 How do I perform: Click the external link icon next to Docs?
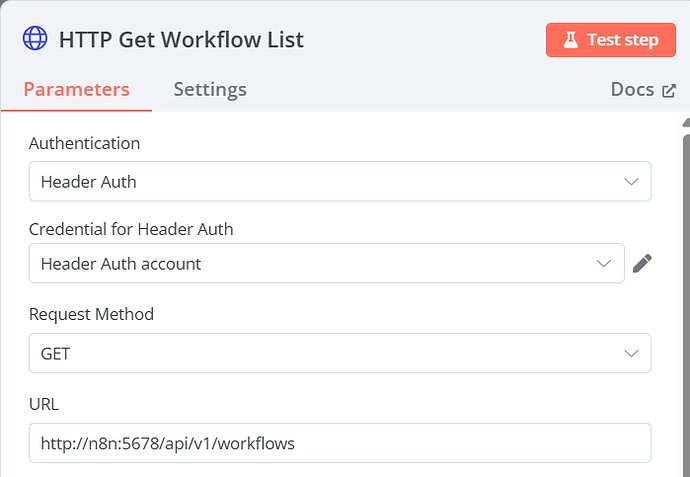click(669, 90)
